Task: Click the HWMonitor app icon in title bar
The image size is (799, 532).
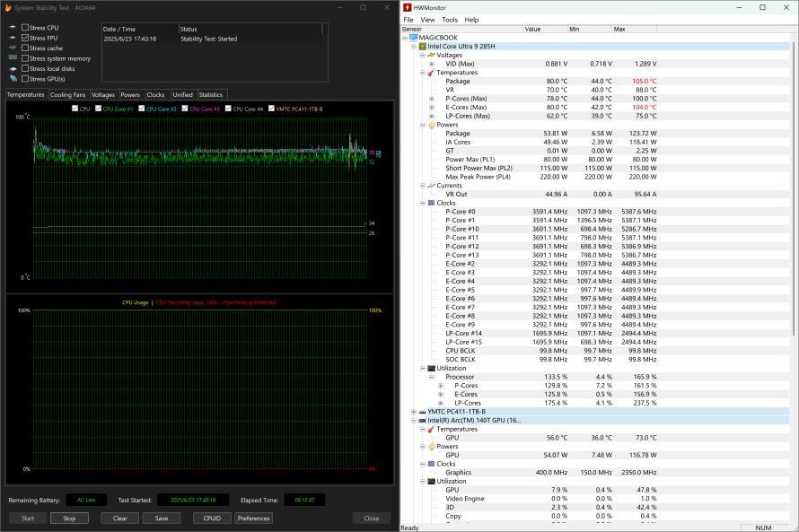Action: point(408,8)
